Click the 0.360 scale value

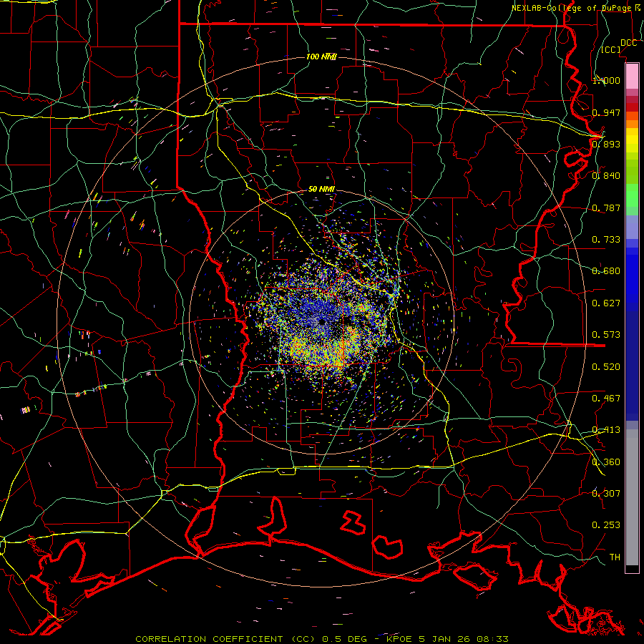point(606,462)
